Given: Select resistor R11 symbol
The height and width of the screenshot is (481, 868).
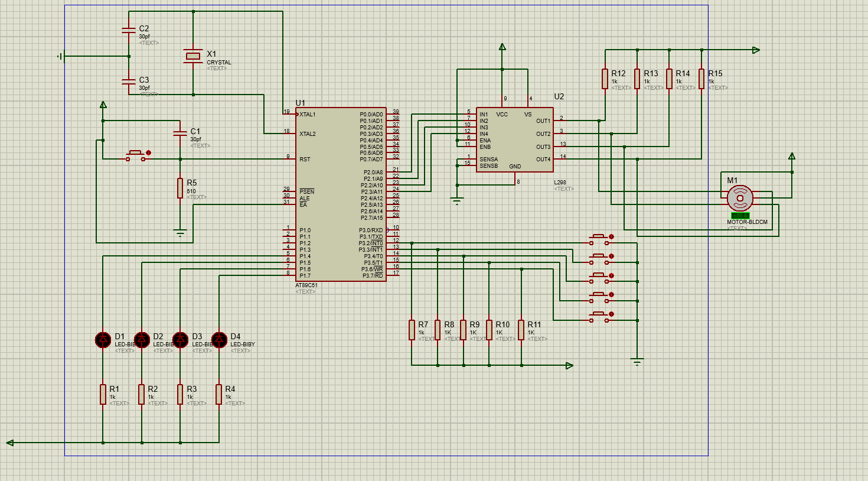Looking at the screenshot, I should click(x=521, y=330).
